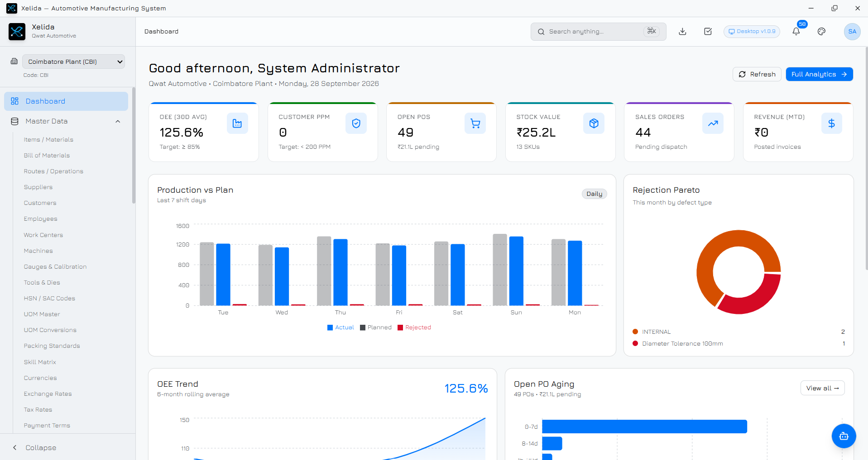
Task: Click Collapse at sidebar bottom
Action: [41, 447]
